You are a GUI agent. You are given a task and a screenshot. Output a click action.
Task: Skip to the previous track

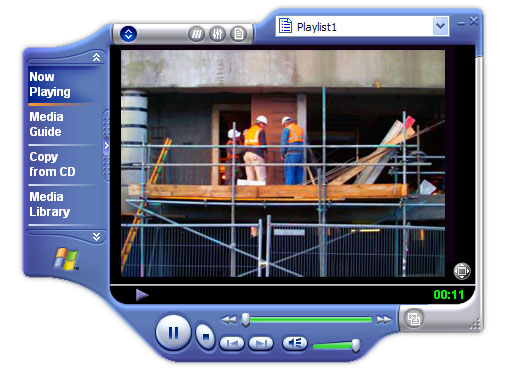(232, 343)
